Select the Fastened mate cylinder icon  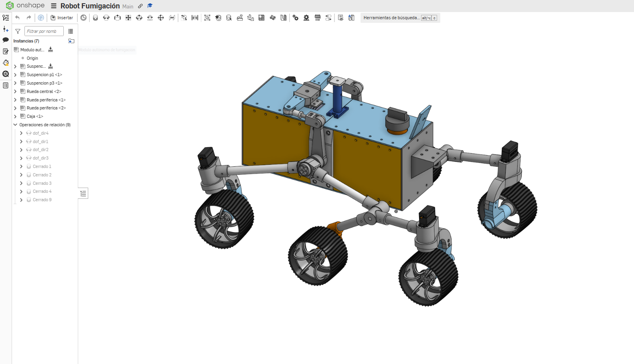[95, 18]
